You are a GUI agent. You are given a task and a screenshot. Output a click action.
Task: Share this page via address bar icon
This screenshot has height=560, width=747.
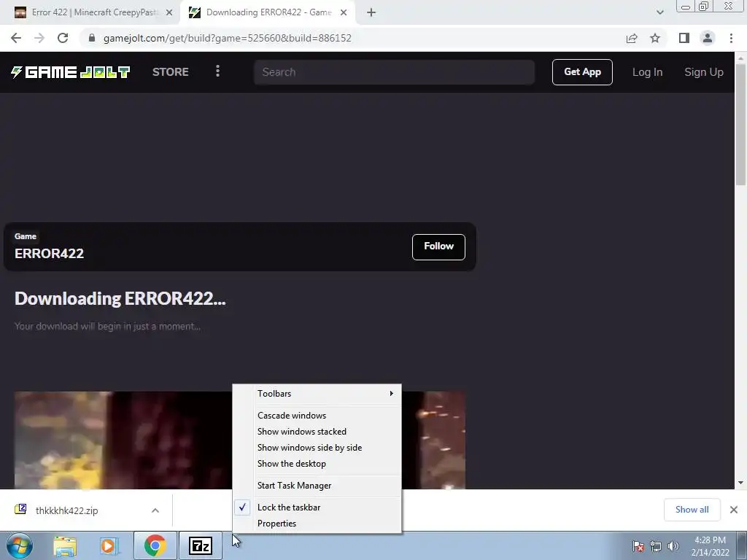tap(632, 38)
